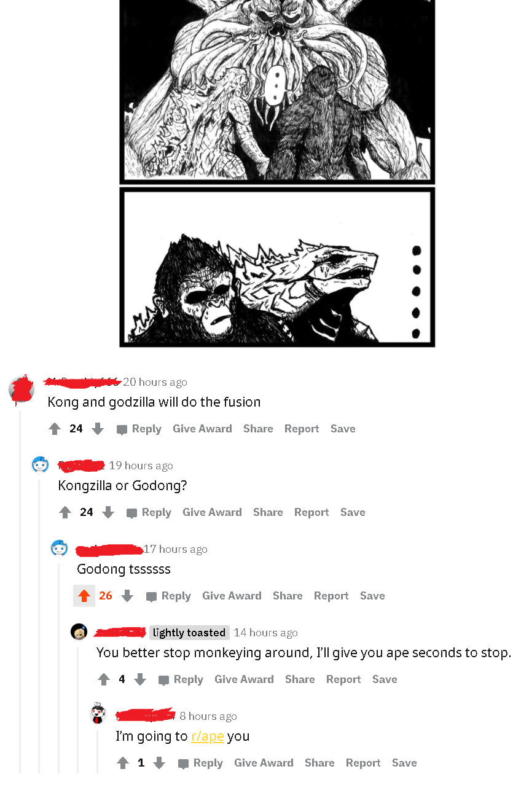Downvote the 'I'm going to r/ape you' comment
The image size is (521, 812).
(159, 763)
